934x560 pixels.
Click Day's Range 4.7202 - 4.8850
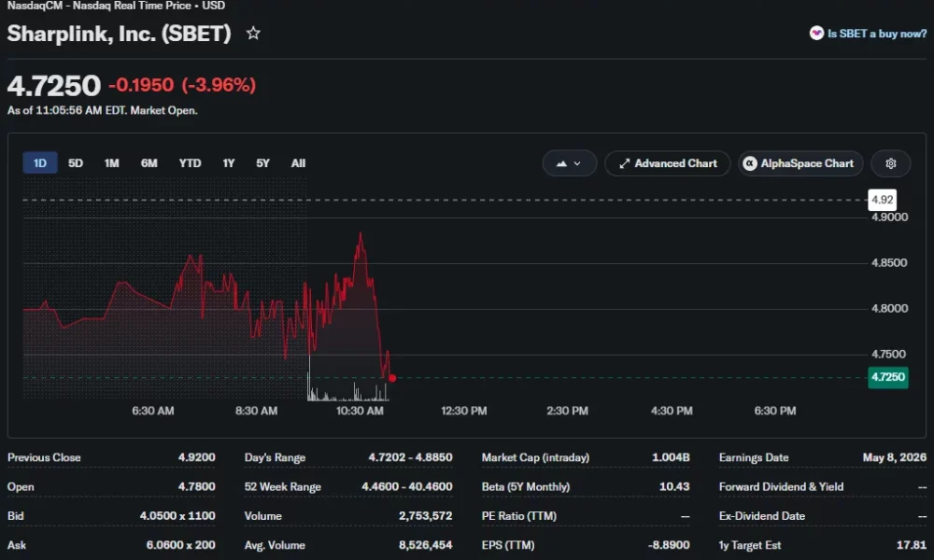(410, 457)
